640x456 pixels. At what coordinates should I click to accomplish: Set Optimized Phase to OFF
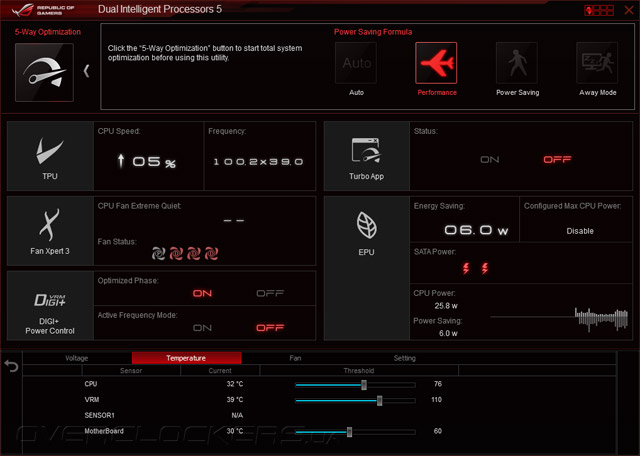click(x=270, y=294)
